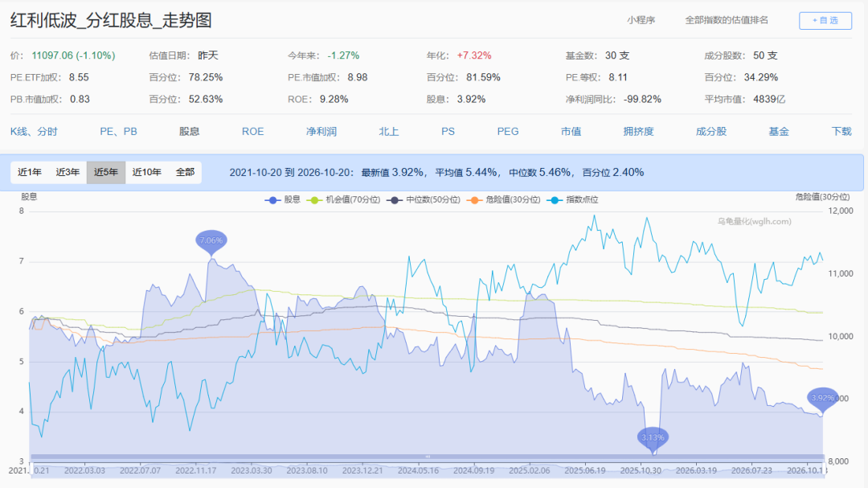Toggle the 危险值(30分位) legend series

[x=503, y=200]
